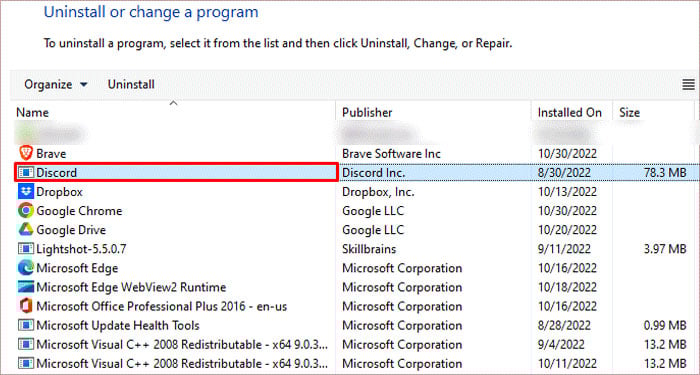Click the Uninstall toolbar button
The image size is (700, 375).
click(131, 84)
